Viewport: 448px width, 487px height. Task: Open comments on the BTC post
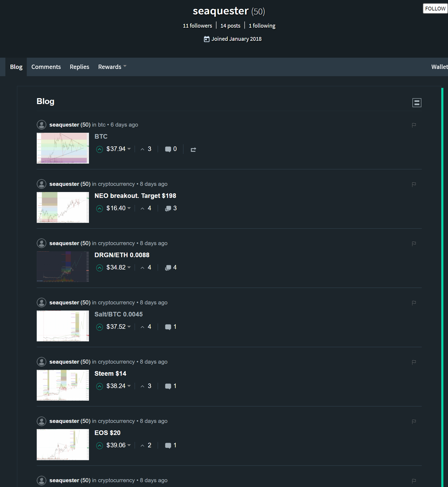click(171, 149)
